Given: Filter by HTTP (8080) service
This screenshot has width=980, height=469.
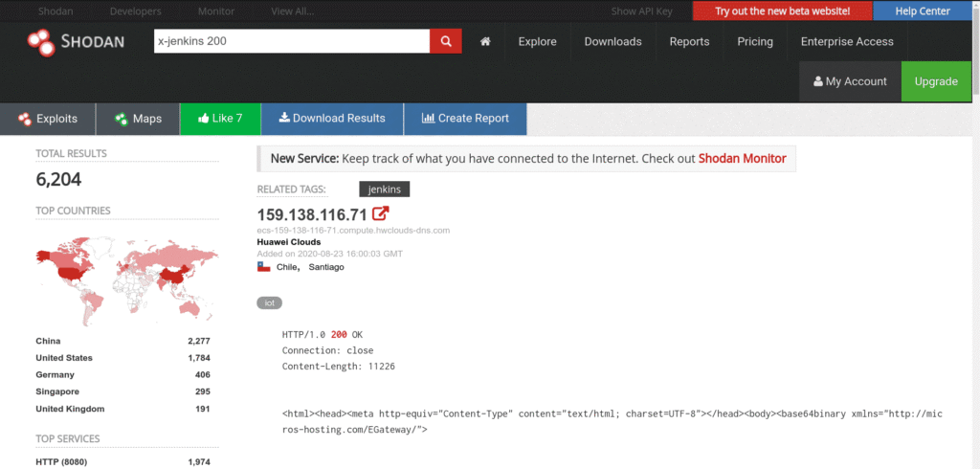Looking at the screenshot, I should [x=61, y=462].
